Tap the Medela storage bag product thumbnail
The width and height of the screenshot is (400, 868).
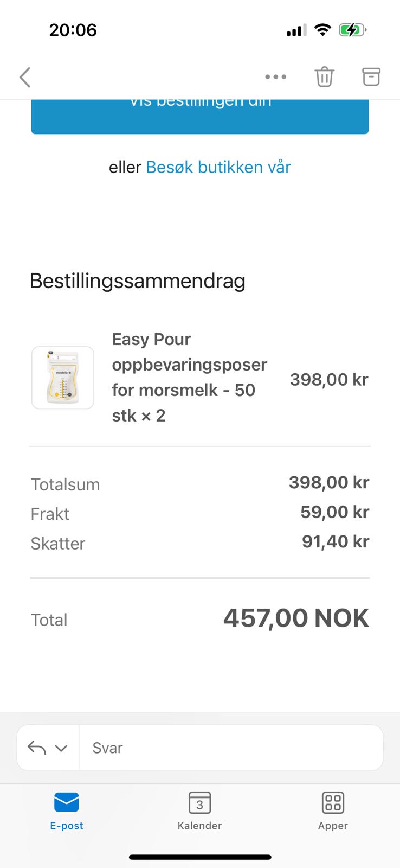click(x=63, y=378)
